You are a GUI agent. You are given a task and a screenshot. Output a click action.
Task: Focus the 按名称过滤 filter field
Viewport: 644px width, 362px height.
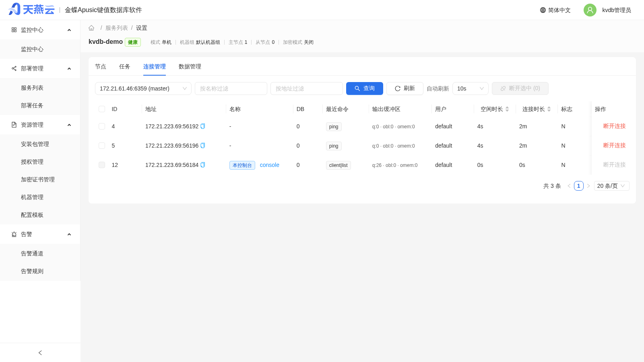(231, 88)
